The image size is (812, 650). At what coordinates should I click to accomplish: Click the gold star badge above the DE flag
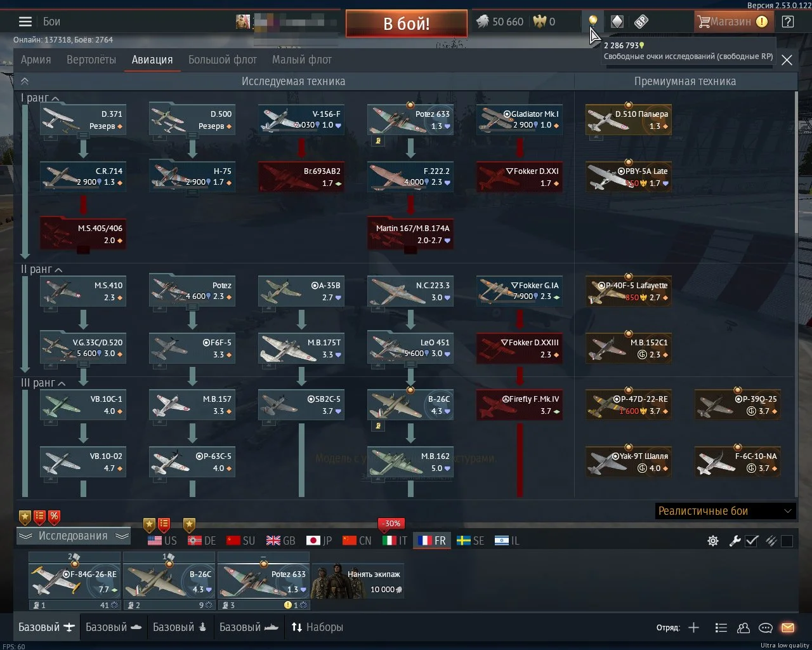[x=189, y=525]
